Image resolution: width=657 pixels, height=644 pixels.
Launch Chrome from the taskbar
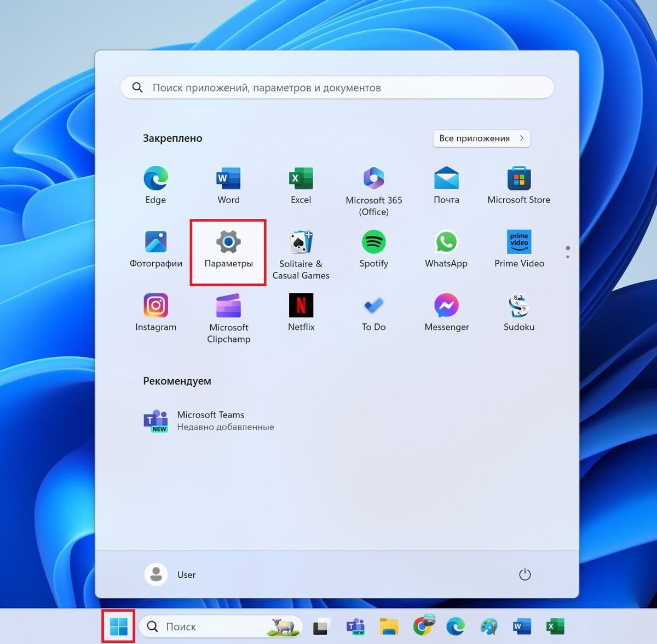click(423, 626)
